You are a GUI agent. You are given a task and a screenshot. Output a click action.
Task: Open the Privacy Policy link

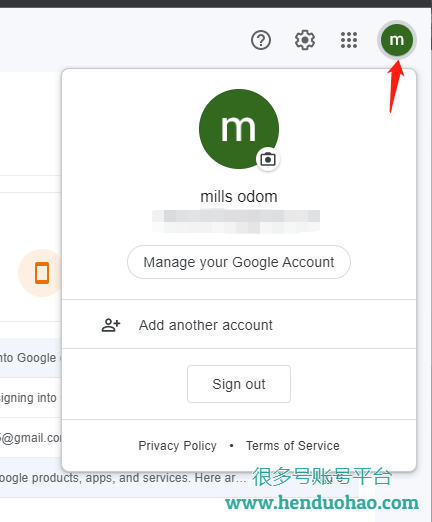click(177, 446)
